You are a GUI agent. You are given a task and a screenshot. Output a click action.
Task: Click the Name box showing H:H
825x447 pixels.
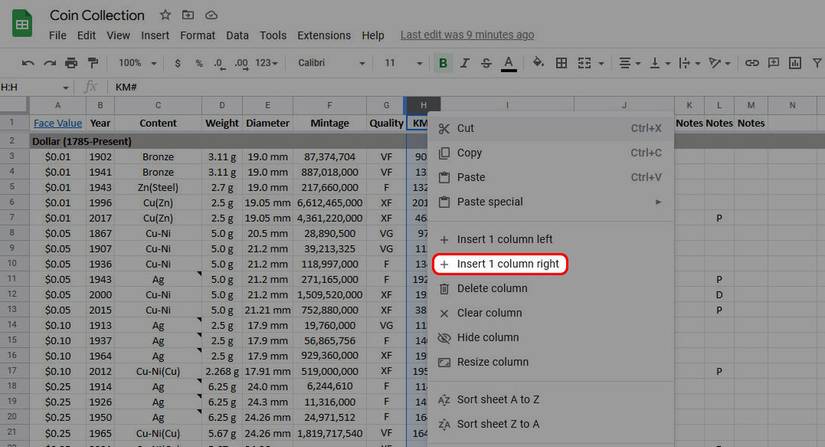[35, 87]
